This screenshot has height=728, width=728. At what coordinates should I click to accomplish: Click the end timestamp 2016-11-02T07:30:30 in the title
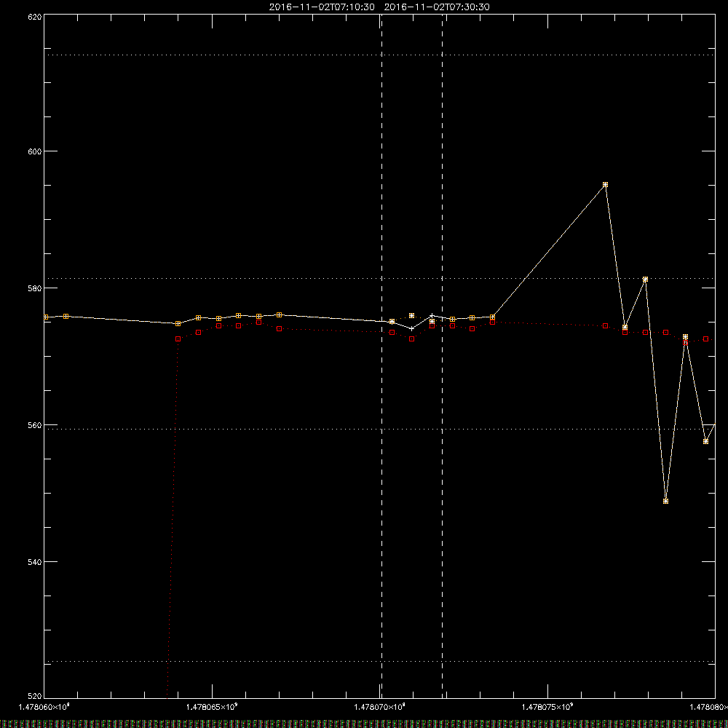(437, 7)
